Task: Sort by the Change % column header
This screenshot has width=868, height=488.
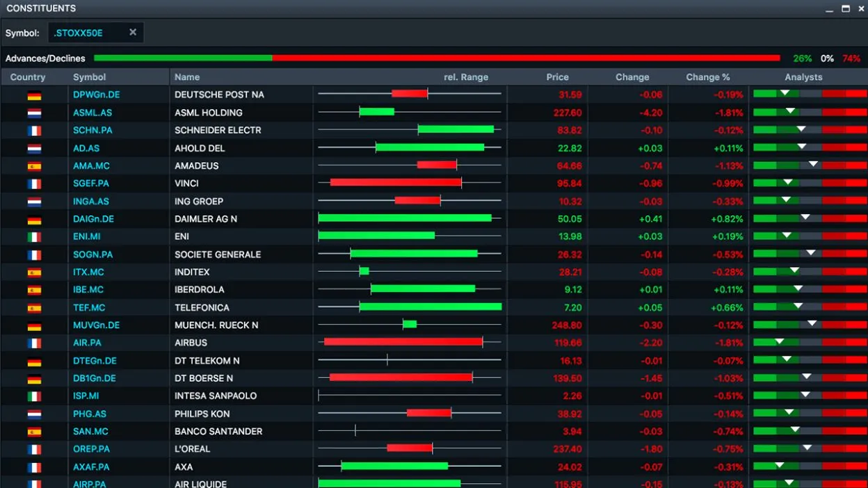Action: (708, 77)
